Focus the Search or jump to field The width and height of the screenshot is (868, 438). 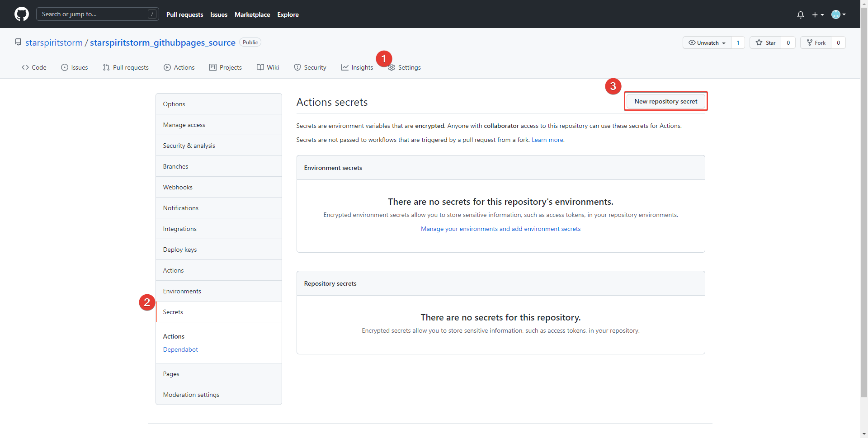tap(97, 14)
